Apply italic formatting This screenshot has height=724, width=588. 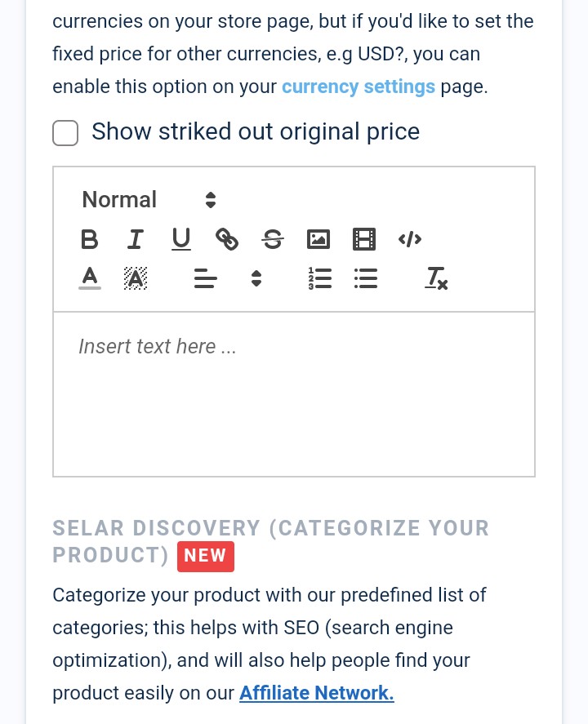pyautogui.click(x=135, y=239)
